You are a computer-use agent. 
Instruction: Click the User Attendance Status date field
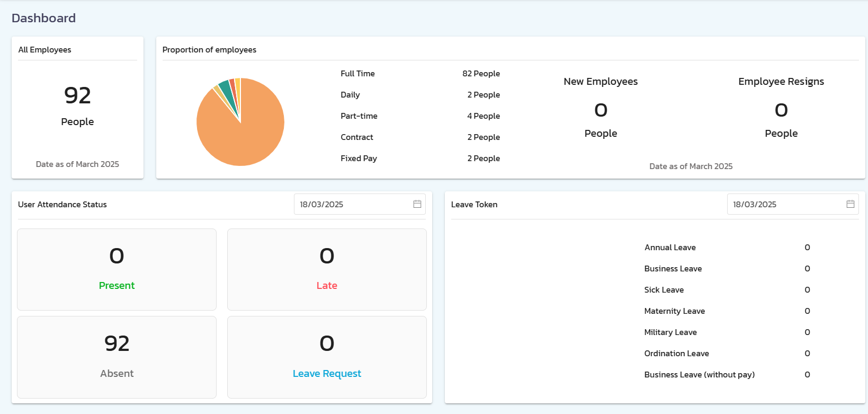coord(352,204)
